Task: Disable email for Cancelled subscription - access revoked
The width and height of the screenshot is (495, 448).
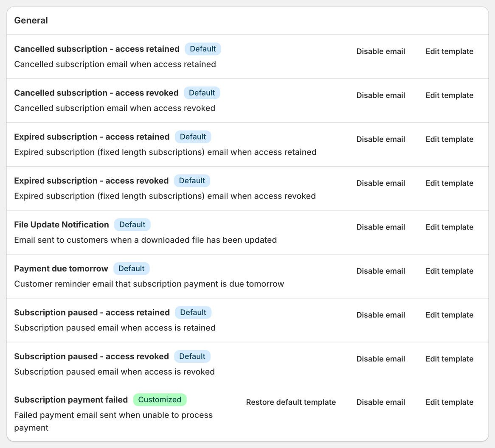Action: click(x=380, y=95)
